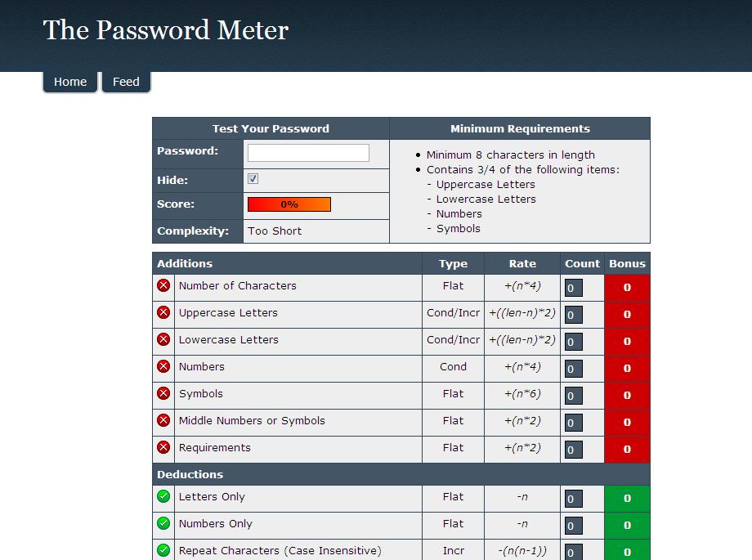Click the Count box for Middle Numbers or Symbols

coord(574,423)
